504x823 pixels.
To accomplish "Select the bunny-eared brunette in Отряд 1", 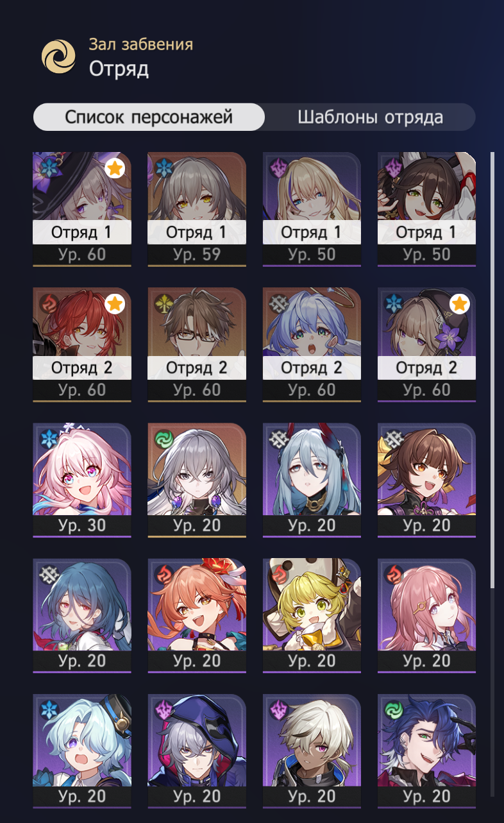I will 426,209.
